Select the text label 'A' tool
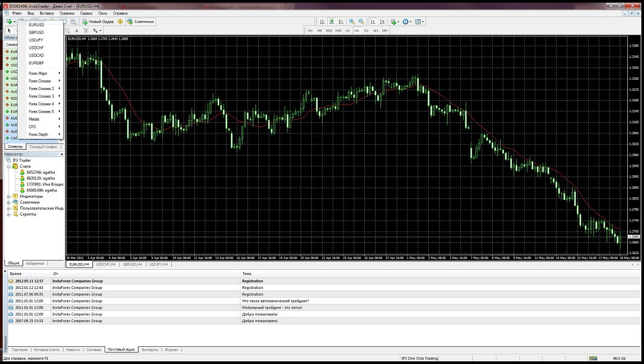644x364 pixels. (77, 31)
